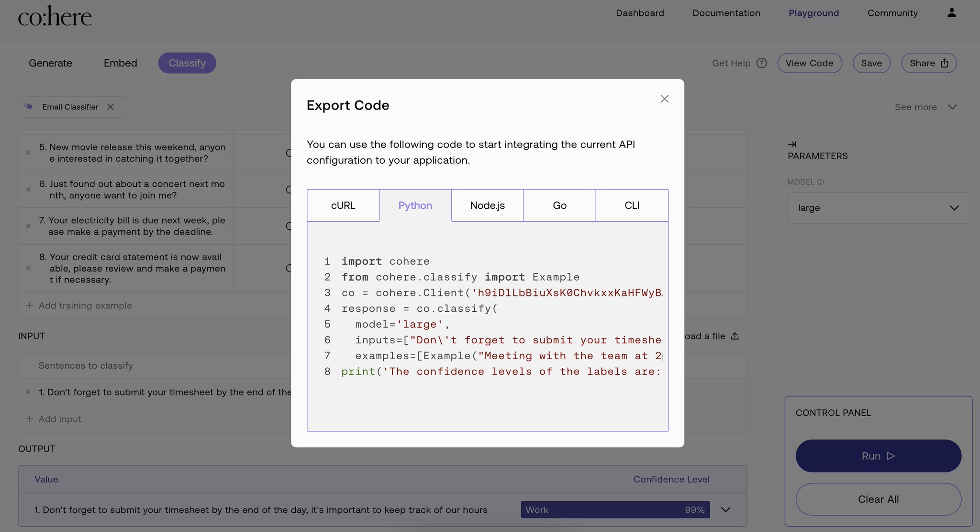Click the cohere logo
Screen dimensions: 980x532
tap(55, 17)
